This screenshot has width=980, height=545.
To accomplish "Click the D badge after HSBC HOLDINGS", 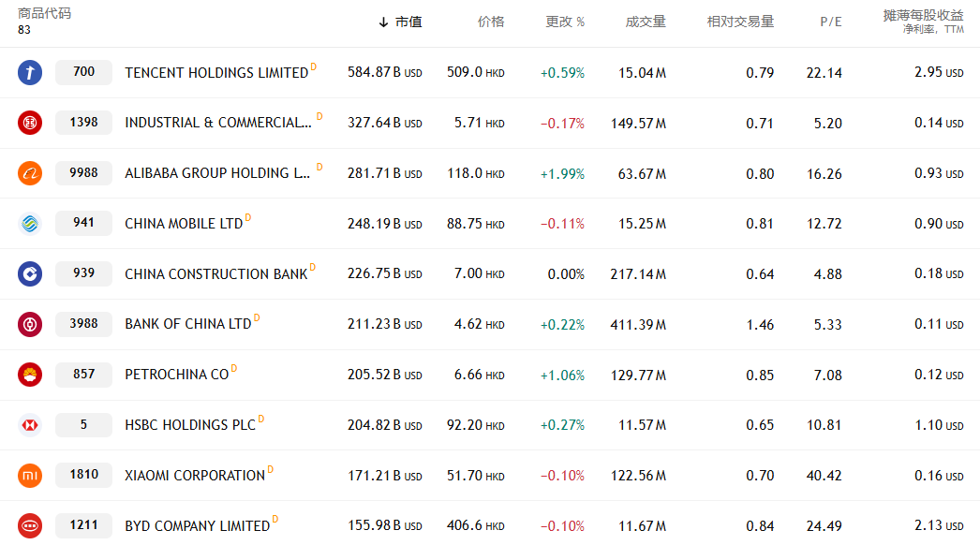I will coord(261,419).
